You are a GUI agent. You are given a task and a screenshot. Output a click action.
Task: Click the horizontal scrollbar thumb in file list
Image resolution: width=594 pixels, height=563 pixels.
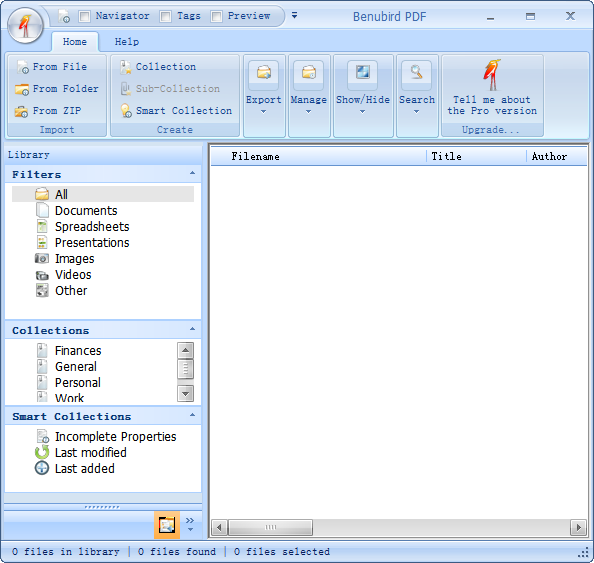[270, 527]
